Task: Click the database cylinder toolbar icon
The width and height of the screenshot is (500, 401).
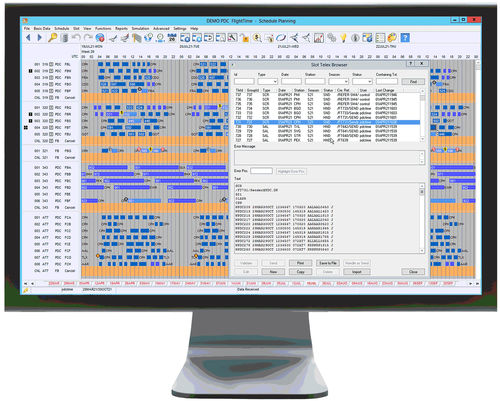Action: 65,38
